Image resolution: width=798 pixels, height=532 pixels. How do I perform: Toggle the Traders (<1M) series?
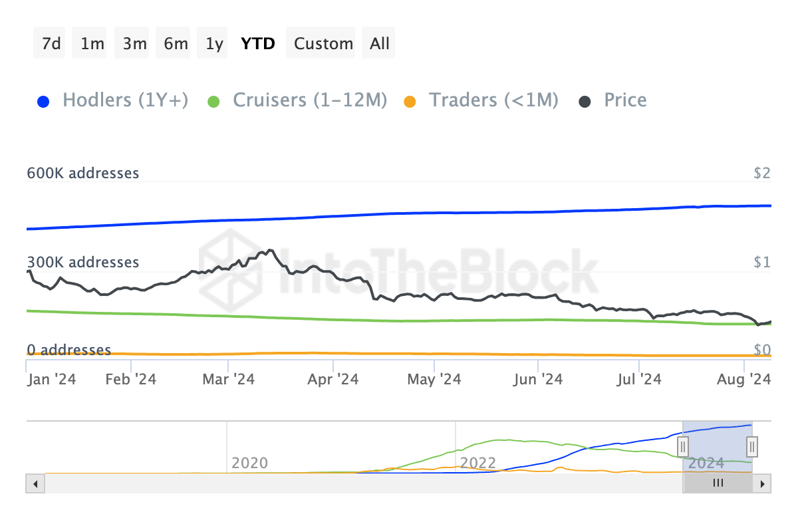493,100
